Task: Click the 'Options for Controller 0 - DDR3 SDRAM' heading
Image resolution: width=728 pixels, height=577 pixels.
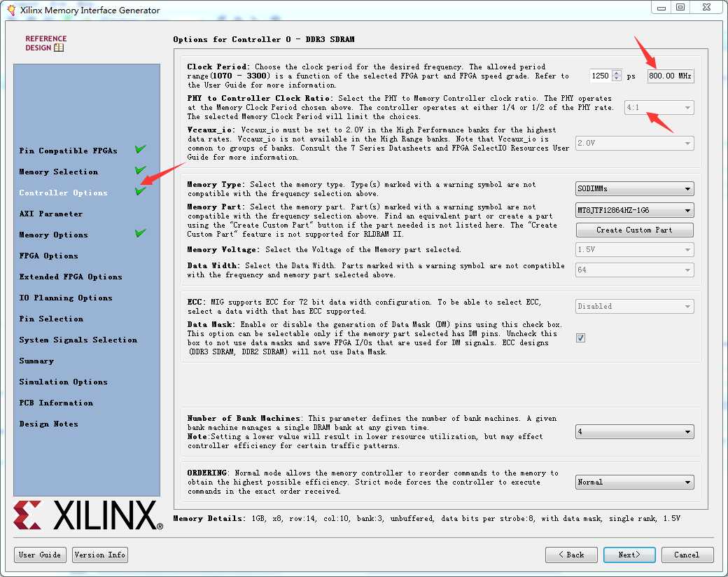Action: pyautogui.click(x=264, y=39)
